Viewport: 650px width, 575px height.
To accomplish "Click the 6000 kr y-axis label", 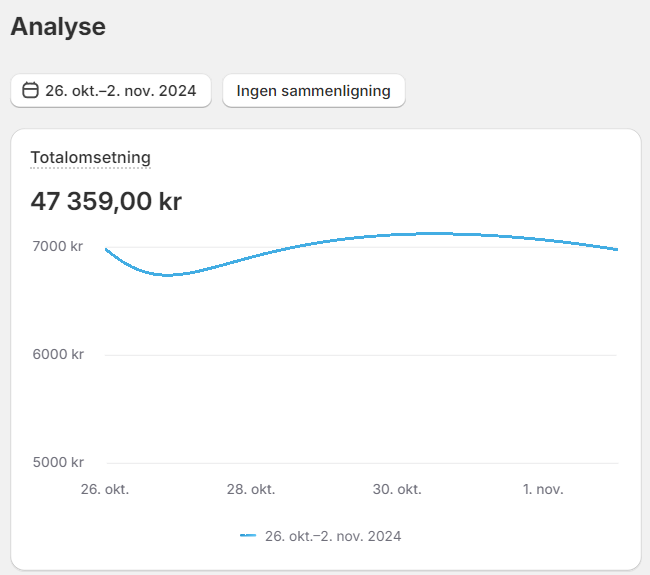I will click(58, 354).
